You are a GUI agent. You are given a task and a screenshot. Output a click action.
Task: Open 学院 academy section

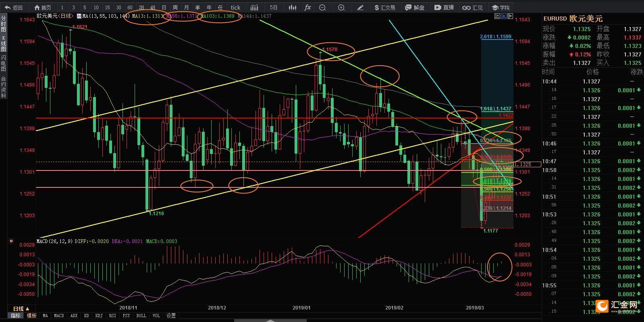pos(501,7)
